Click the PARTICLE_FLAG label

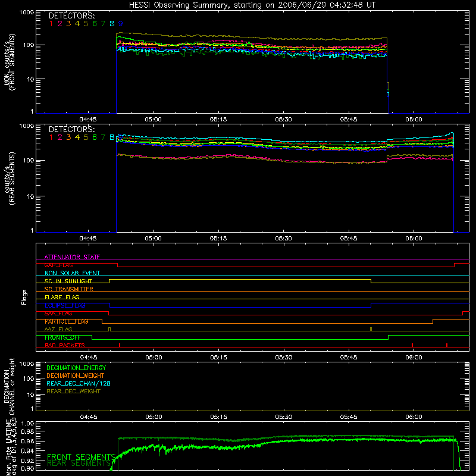tap(67, 321)
